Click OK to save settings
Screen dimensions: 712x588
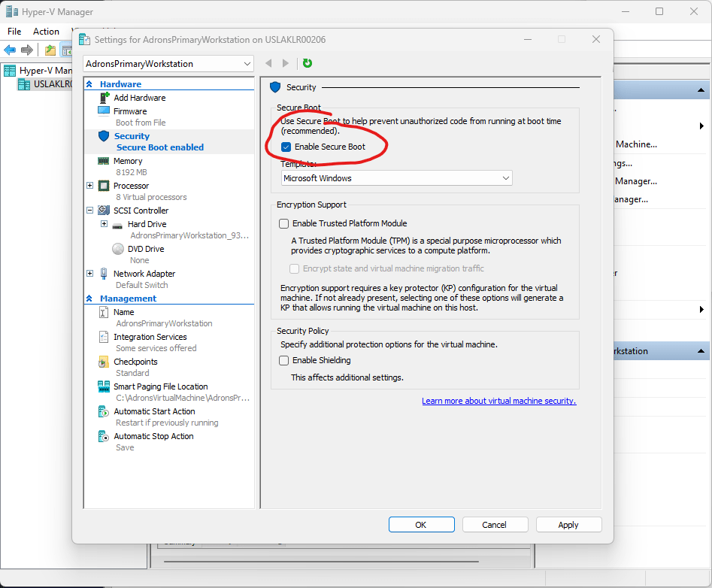(421, 524)
